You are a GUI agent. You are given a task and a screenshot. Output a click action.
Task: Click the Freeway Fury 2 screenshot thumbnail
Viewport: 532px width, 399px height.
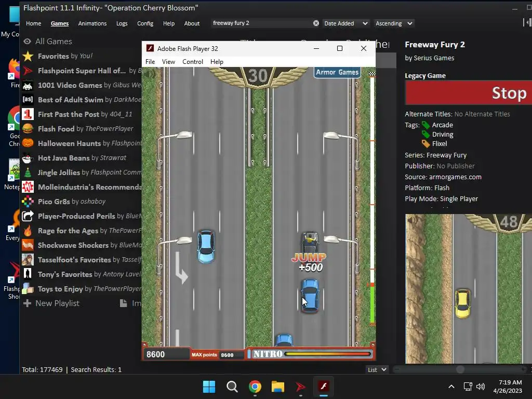(x=469, y=289)
